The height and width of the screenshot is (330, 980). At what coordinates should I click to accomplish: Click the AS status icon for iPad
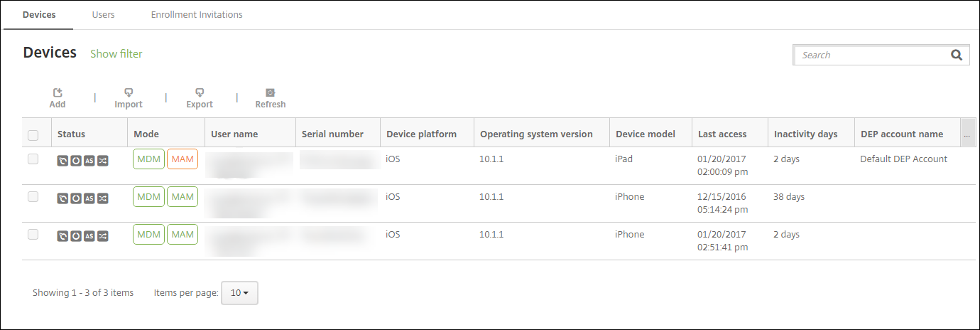pyautogui.click(x=89, y=161)
